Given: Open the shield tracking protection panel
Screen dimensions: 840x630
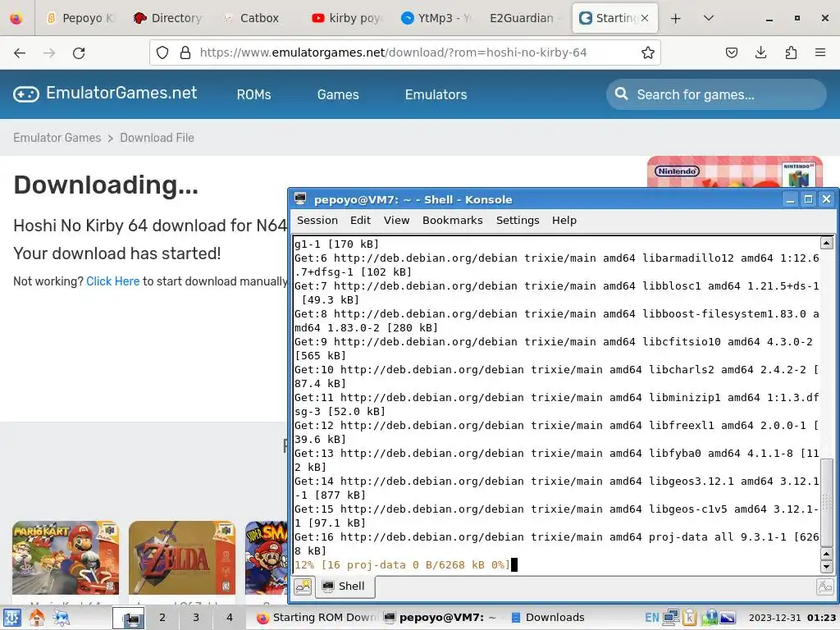Looking at the screenshot, I should (x=162, y=52).
